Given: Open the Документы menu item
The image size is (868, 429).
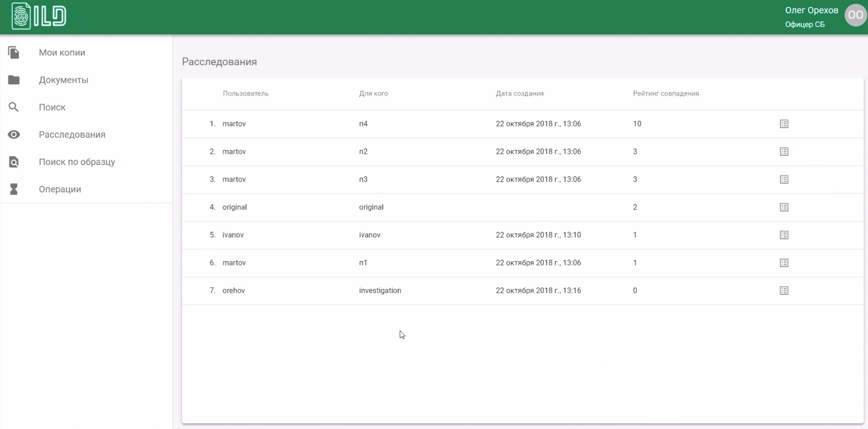Looking at the screenshot, I should pos(64,80).
